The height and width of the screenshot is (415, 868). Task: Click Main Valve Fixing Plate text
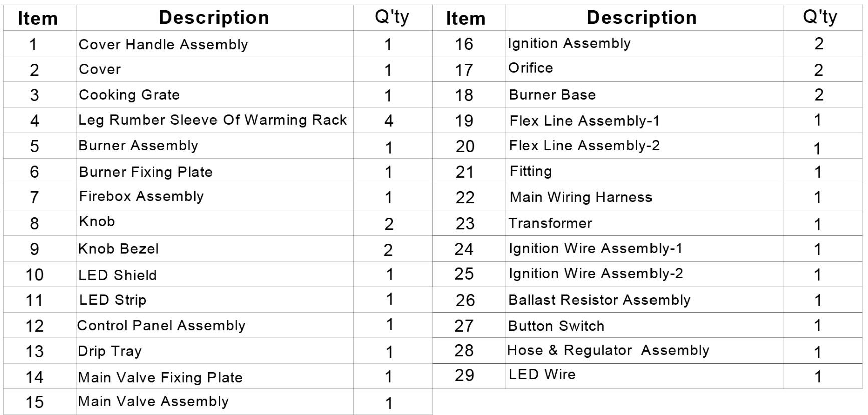point(160,378)
